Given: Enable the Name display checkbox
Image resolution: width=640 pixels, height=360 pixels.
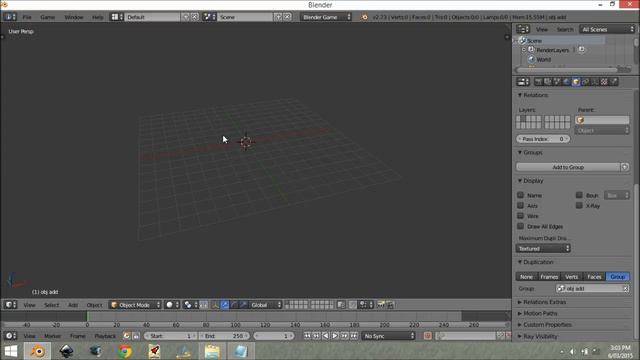Looking at the screenshot, I should [x=520, y=195].
